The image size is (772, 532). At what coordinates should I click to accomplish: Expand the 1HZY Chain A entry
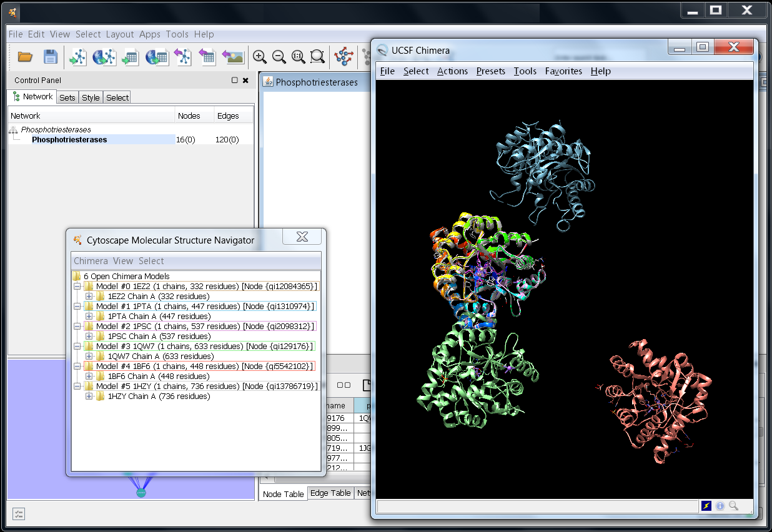89,397
